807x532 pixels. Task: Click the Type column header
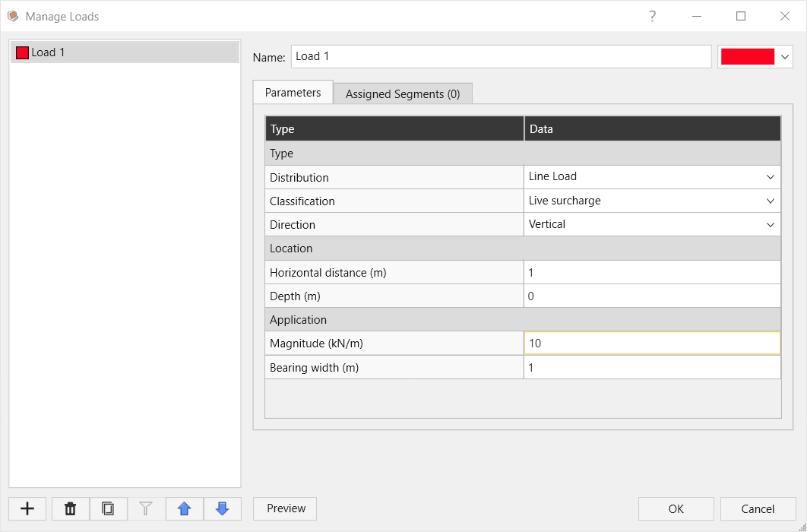coord(394,129)
